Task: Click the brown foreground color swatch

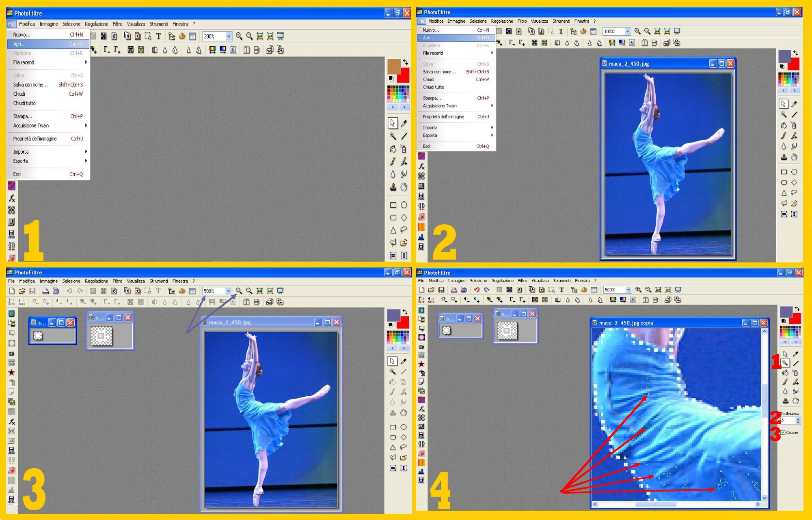Action: (393, 66)
